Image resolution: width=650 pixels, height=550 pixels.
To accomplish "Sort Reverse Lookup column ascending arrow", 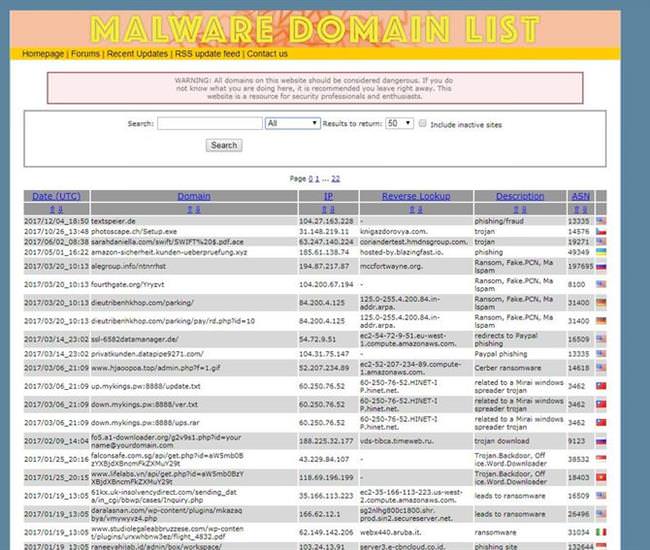I will [412, 209].
